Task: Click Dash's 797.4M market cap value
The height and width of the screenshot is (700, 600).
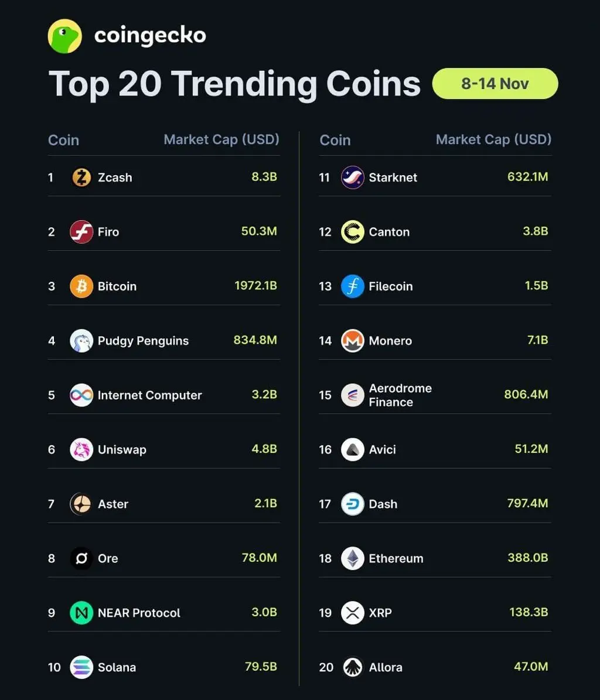Action: [527, 503]
